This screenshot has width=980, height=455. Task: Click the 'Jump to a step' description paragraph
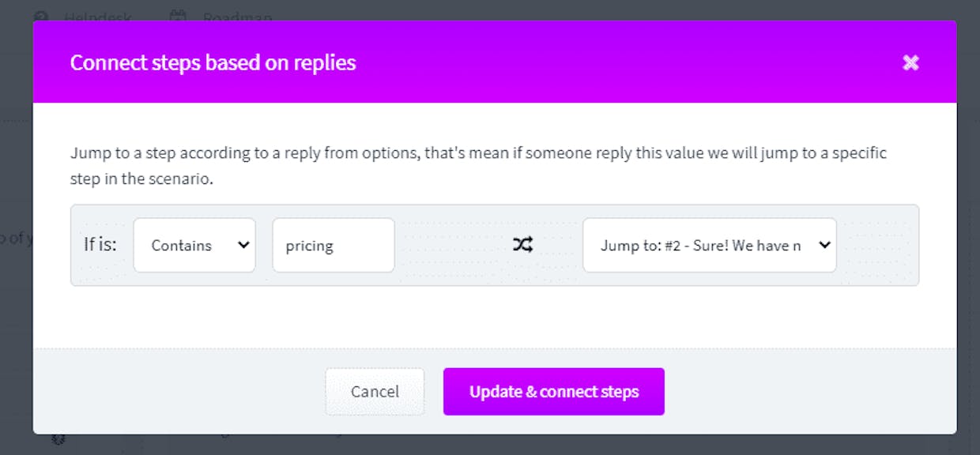[479, 166]
